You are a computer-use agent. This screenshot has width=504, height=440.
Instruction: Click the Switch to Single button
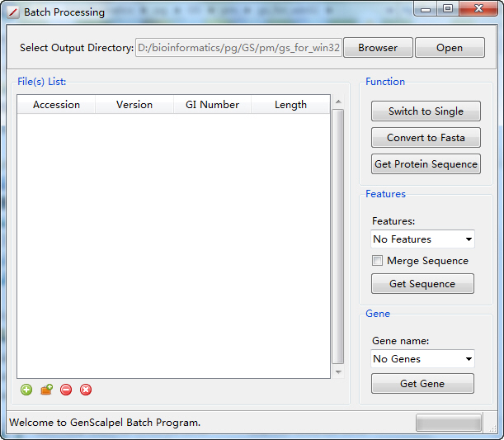tap(426, 111)
